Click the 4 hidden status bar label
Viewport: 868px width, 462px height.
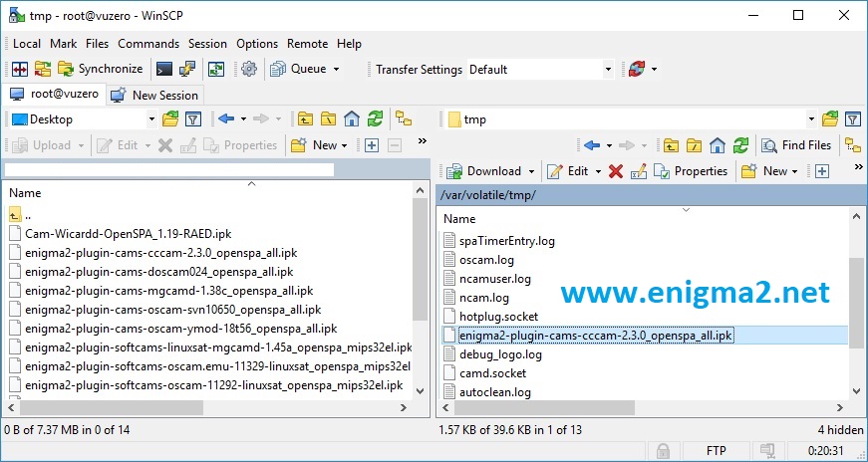(x=840, y=430)
